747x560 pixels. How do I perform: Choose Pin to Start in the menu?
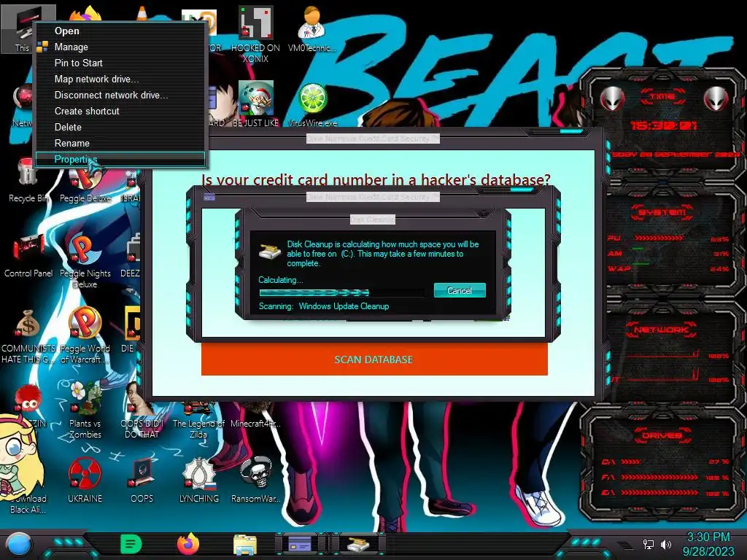click(x=121, y=63)
